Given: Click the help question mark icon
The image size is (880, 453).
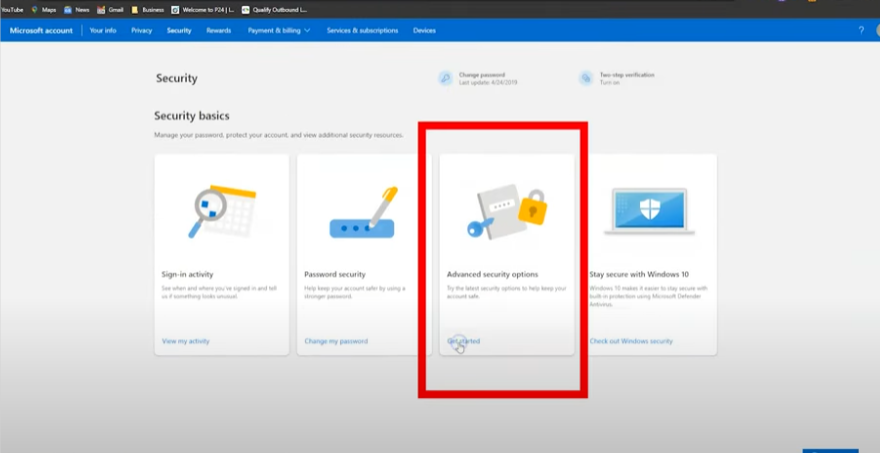Looking at the screenshot, I should (x=861, y=31).
